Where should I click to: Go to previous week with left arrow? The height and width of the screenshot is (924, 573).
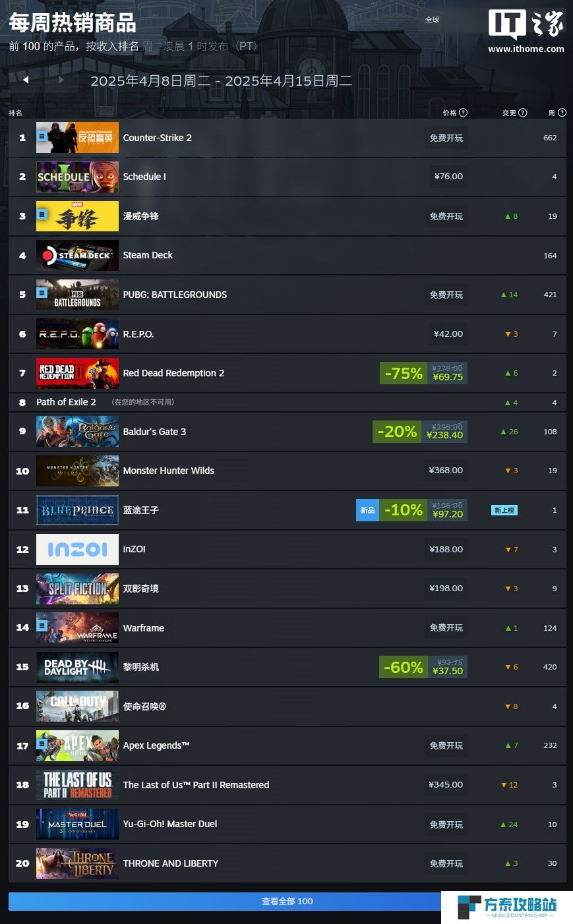(26, 80)
